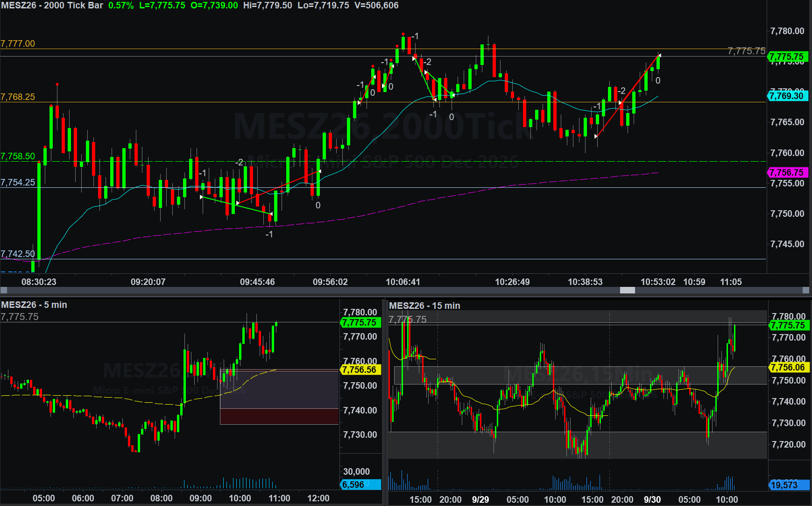Click the red trend line near 10:53:02

pyautogui.click(x=628, y=96)
